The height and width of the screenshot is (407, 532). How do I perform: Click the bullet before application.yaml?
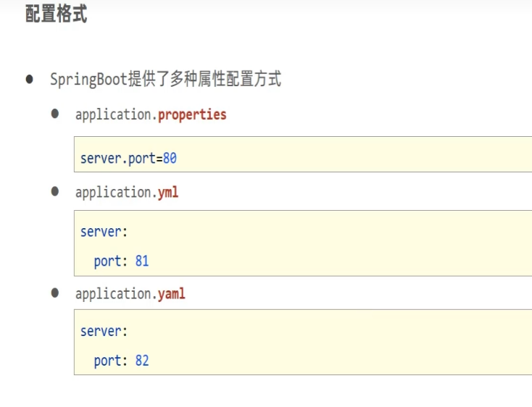(55, 293)
